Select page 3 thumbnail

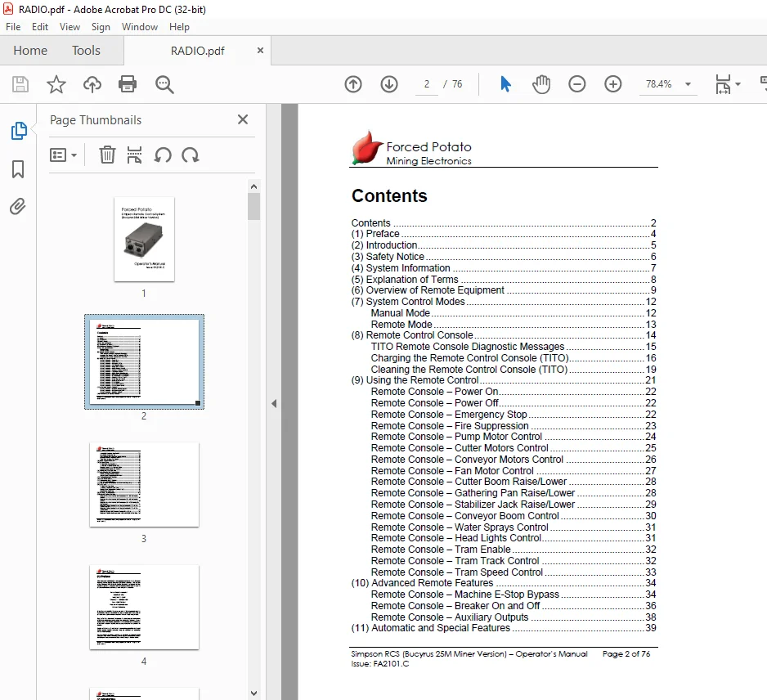144,485
